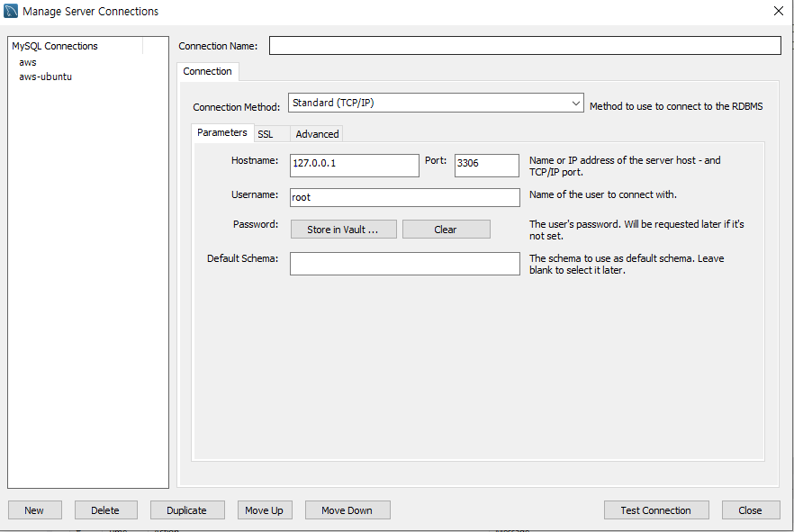Image resolution: width=794 pixels, height=532 pixels.
Task: Click the Password label
Action: point(256,224)
